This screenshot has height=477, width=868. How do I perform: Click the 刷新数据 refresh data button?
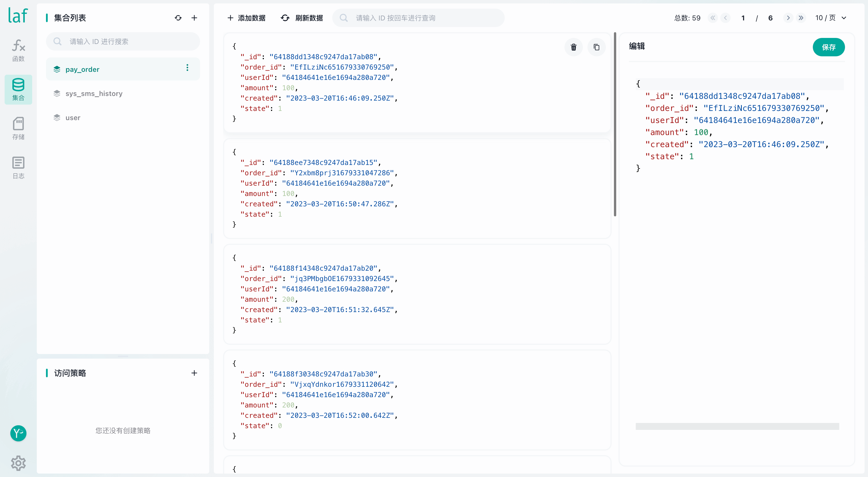click(302, 18)
